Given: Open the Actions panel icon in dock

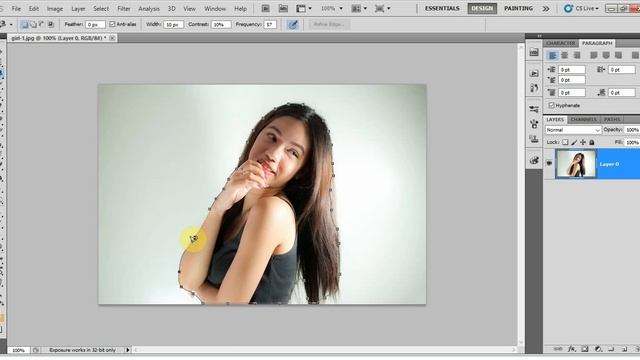Looking at the screenshot, I should pyautogui.click(x=534, y=73).
